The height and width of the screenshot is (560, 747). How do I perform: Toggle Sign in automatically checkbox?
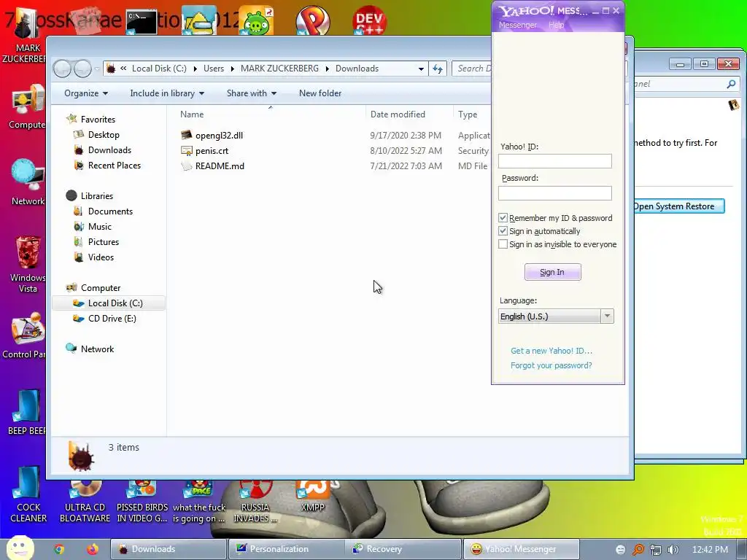pyautogui.click(x=503, y=231)
